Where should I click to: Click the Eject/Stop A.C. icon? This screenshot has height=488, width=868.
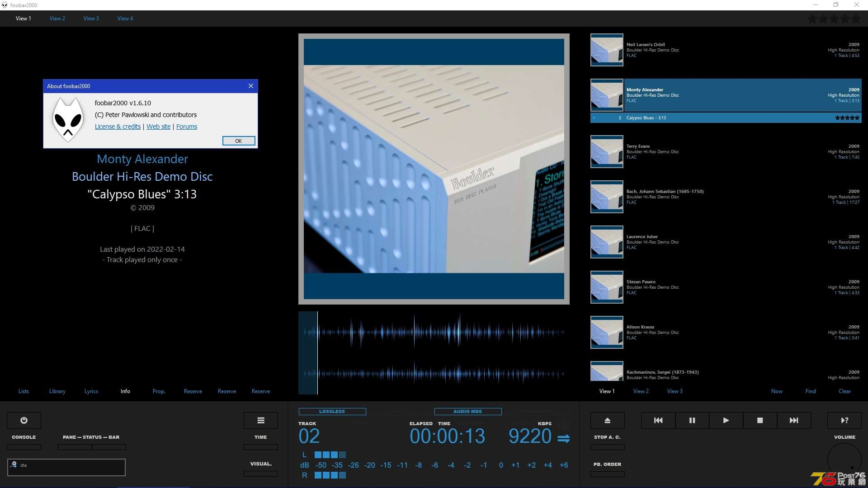pyautogui.click(x=607, y=420)
